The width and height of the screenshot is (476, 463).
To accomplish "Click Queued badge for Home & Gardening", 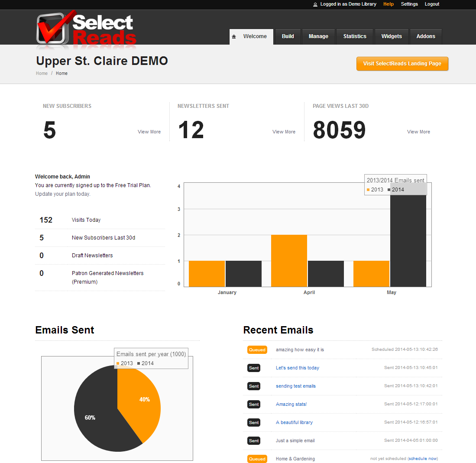I will point(257,459).
